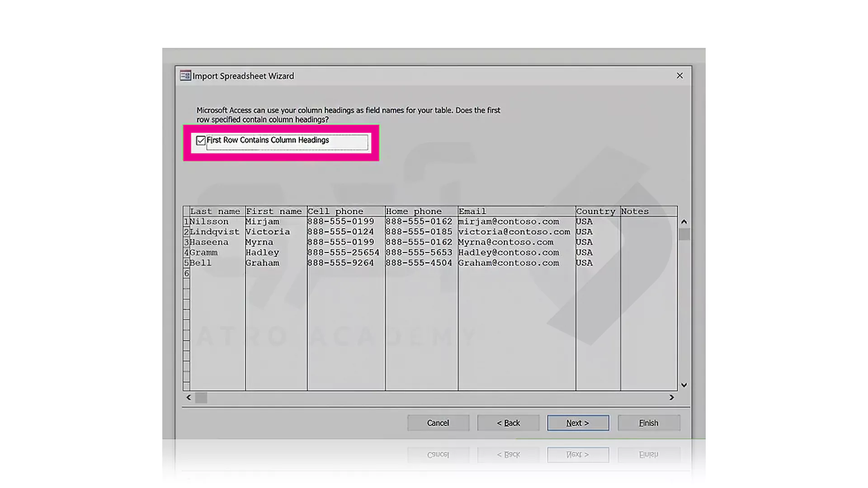Click the victoria@contoso.com email cell
This screenshot has width=868, height=488.
pyautogui.click(x=517, y=232)
